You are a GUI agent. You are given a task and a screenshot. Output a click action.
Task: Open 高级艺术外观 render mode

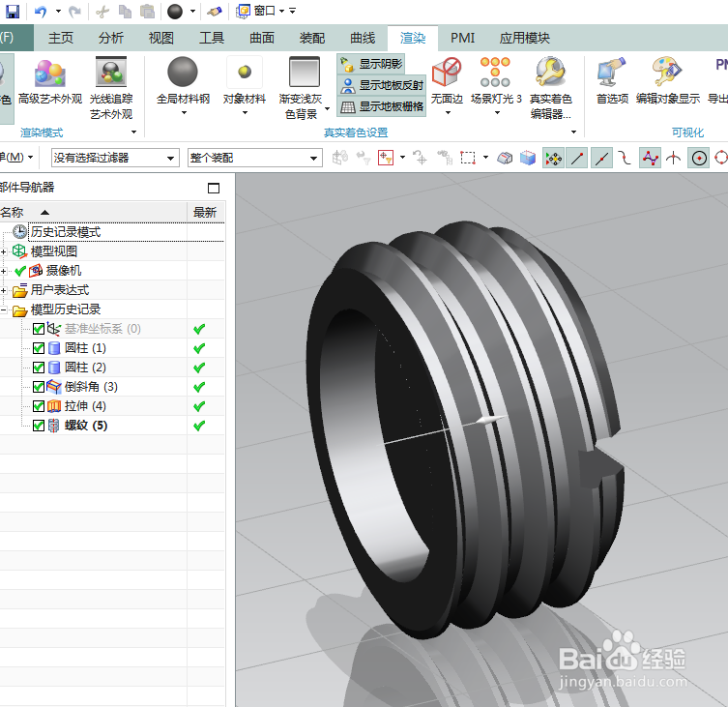pyautogui.click(x=50, y=80)
